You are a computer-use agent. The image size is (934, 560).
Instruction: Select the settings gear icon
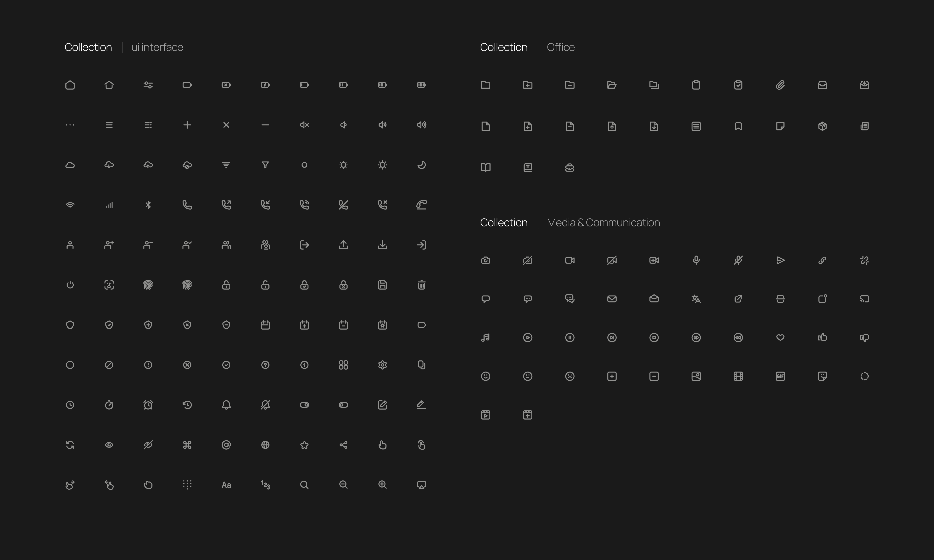pos(382,365)
